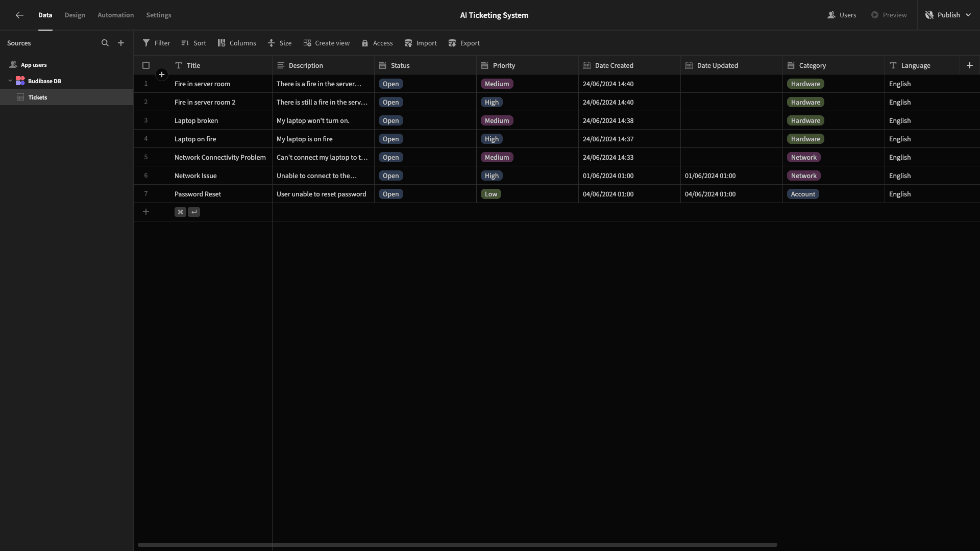Screen dimensions: 980x551
Task: Click the back arrow icon
Action: click(19, 15)
